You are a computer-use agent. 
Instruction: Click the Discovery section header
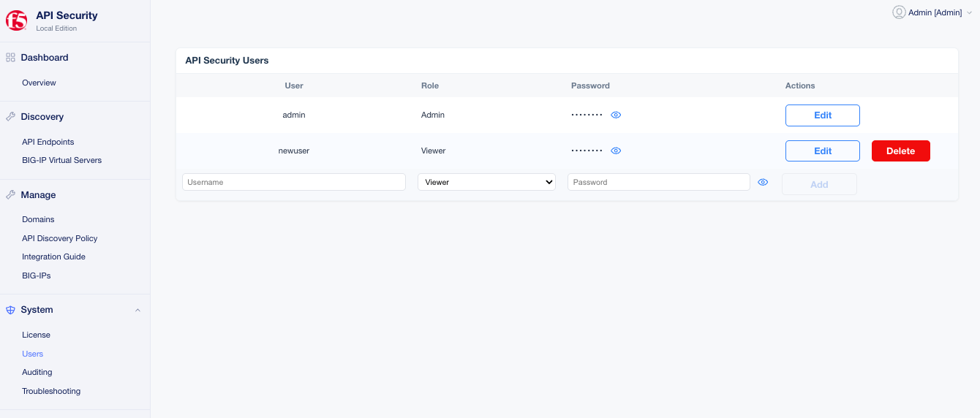click(x=42, y=117)
